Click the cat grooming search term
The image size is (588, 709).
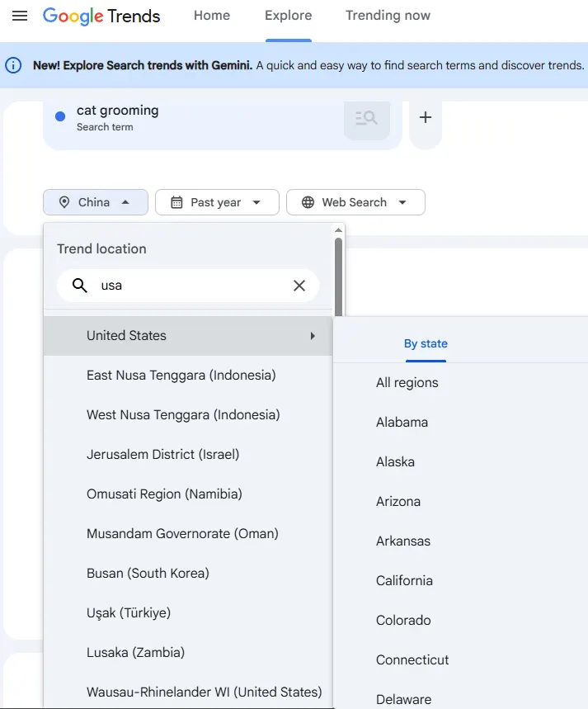(x=117, y=117)
